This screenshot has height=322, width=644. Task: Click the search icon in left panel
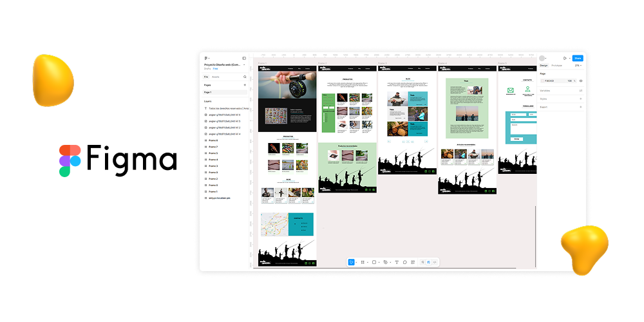click(245, 77)
